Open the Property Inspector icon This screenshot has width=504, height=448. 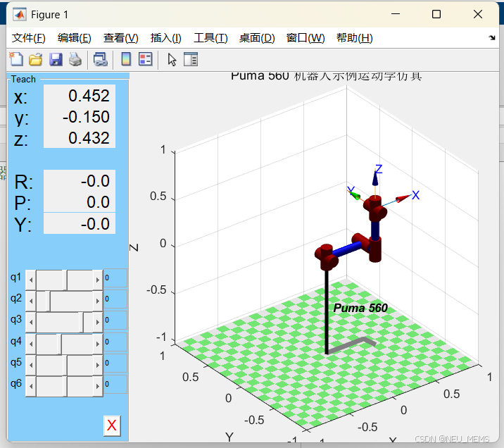[191, 59]
